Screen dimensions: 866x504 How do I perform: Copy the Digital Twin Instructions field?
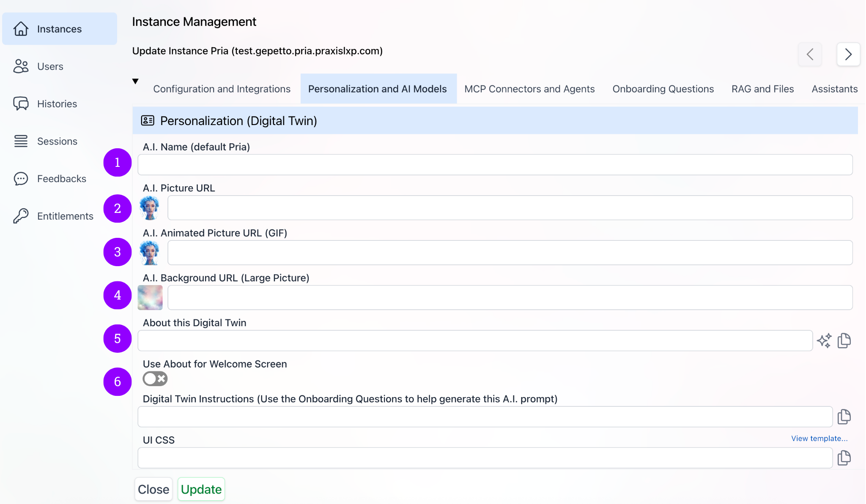[x=844, y=417]
